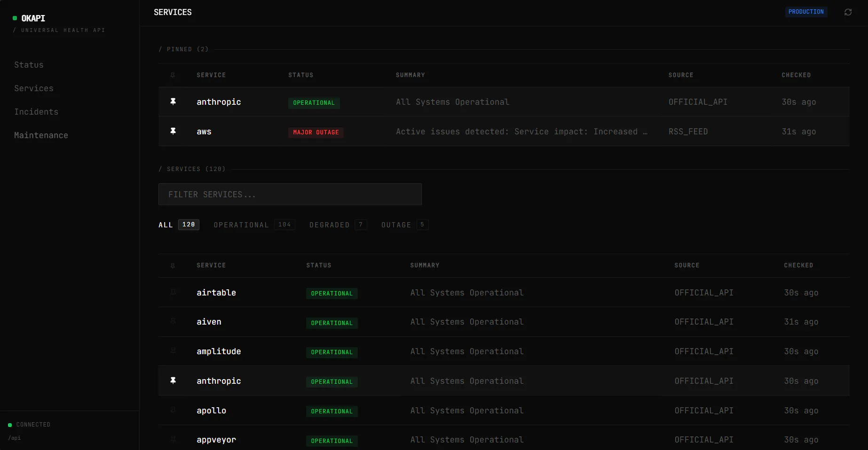Unpin anthropic in the pinned table
Viewport: 868px width, 450px height.
point(173,101)
